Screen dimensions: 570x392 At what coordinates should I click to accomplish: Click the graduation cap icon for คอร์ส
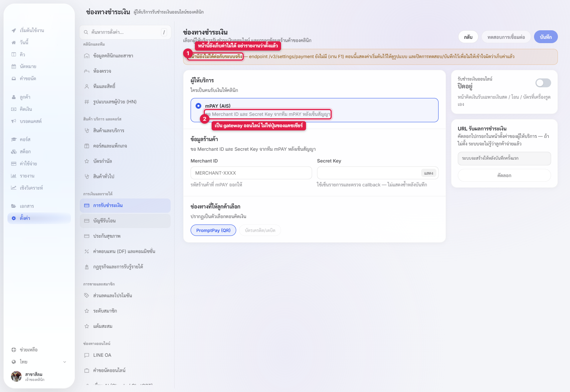(14, 140)
